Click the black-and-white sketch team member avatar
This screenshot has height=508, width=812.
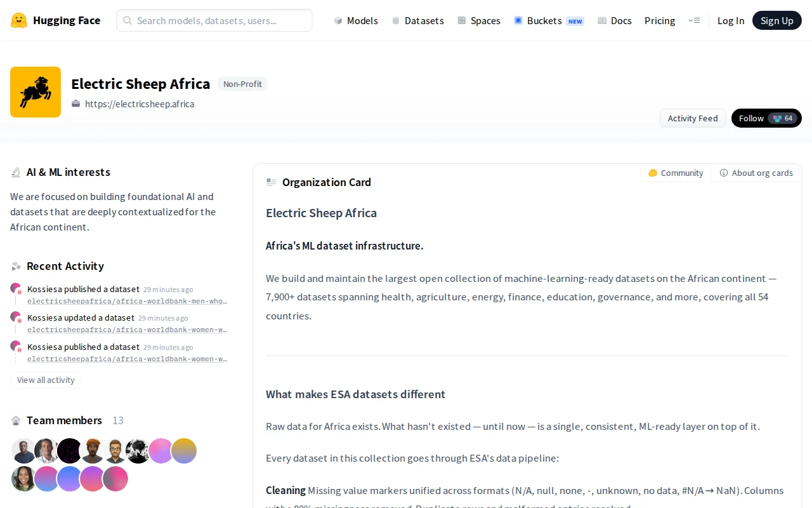click(x=138, y=451)
